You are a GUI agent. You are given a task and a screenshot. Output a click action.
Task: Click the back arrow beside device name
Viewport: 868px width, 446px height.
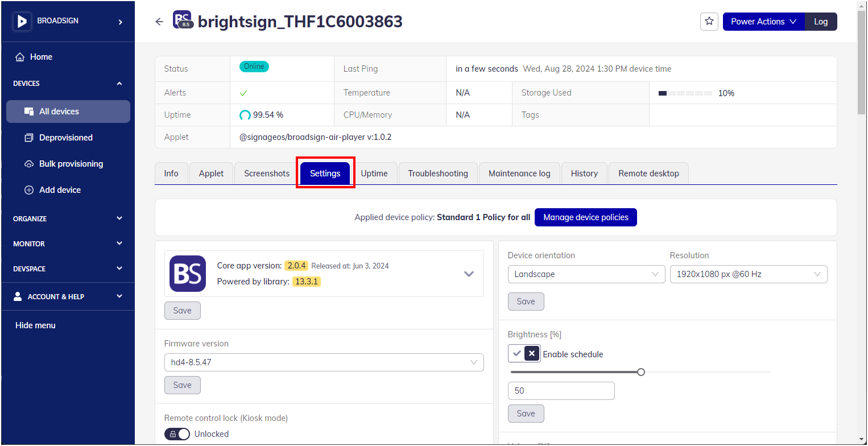click(x=159, y=22)
